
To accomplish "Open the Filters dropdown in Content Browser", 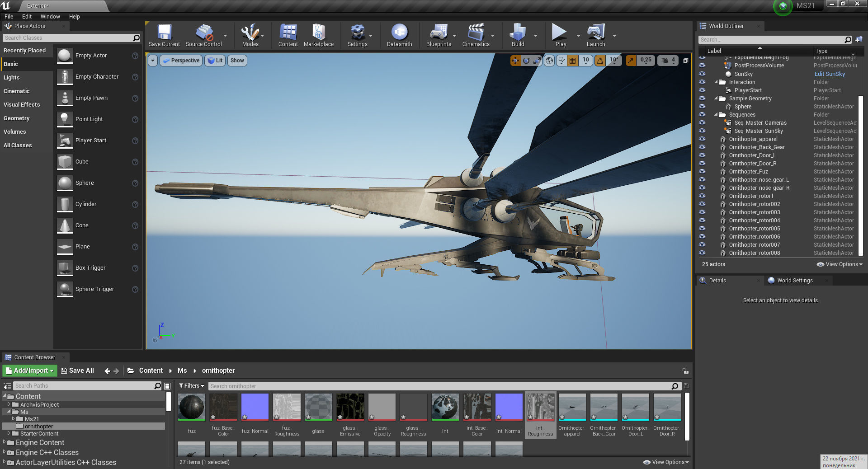I will click(192, 386).
